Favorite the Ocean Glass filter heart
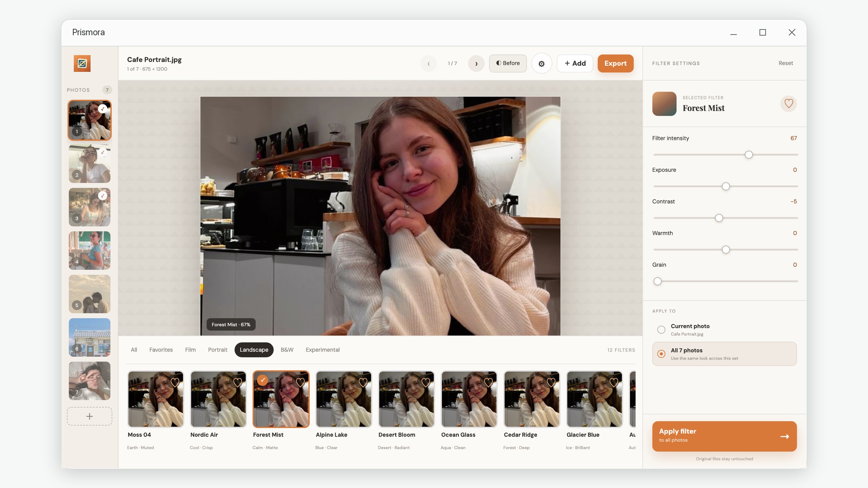This screenshot has height=488, width=868. point(488,383)
